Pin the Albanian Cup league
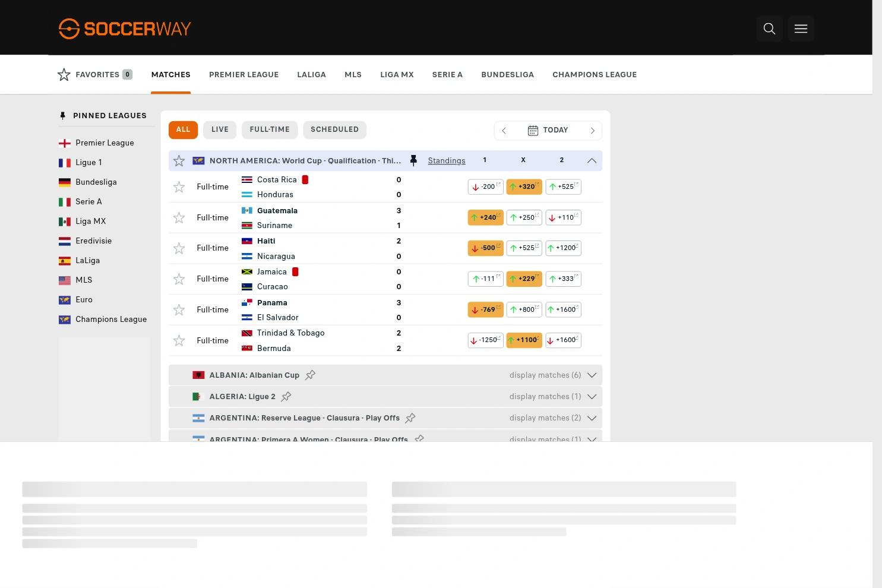 click(x=310, y=375)
